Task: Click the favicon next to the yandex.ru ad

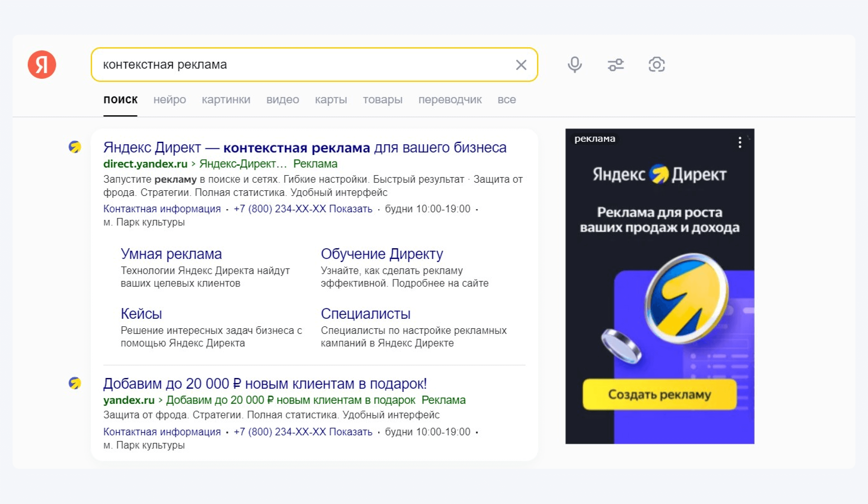Action: 75,383
